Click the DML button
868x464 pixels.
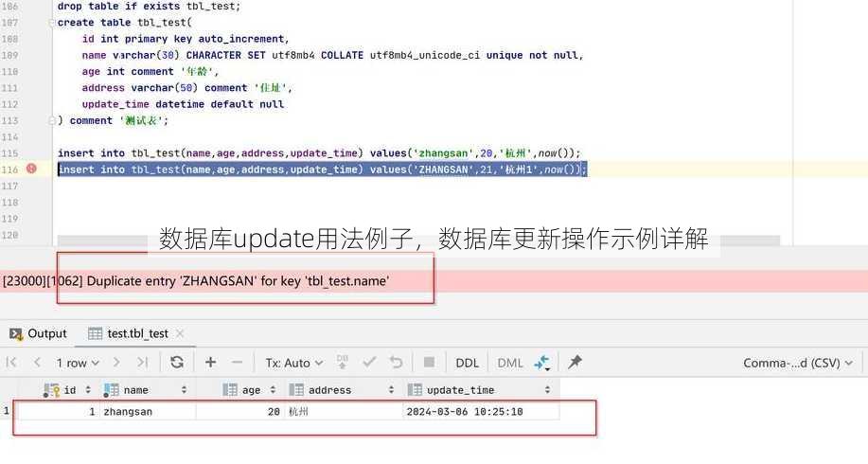(x=510, y=364)
